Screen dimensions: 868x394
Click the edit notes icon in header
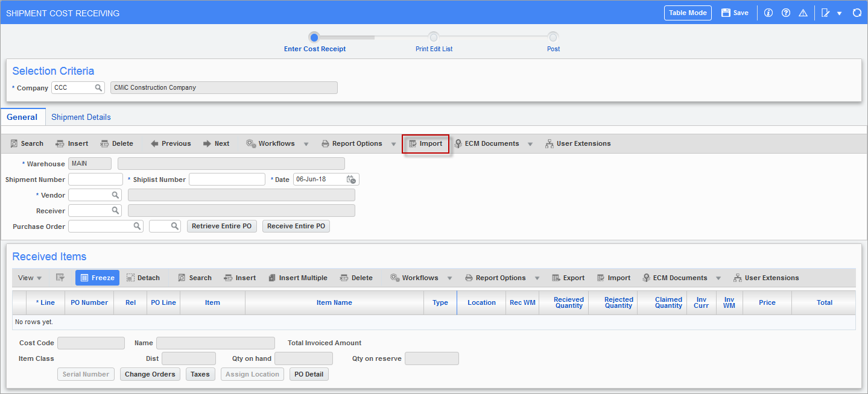[x=826, y=13]
